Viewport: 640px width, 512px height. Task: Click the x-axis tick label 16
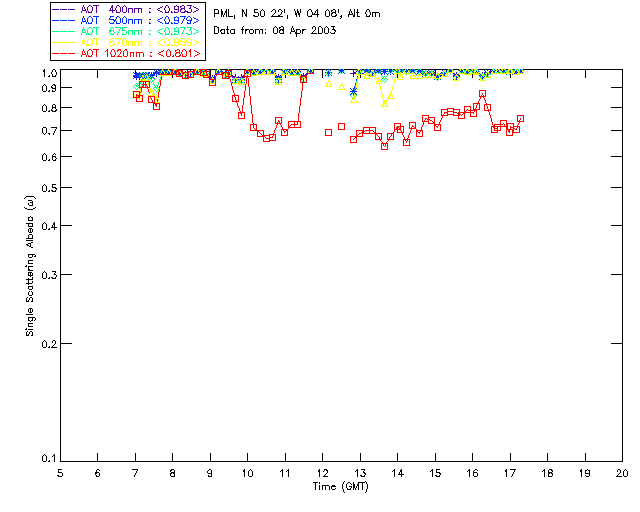click(473, 473)
